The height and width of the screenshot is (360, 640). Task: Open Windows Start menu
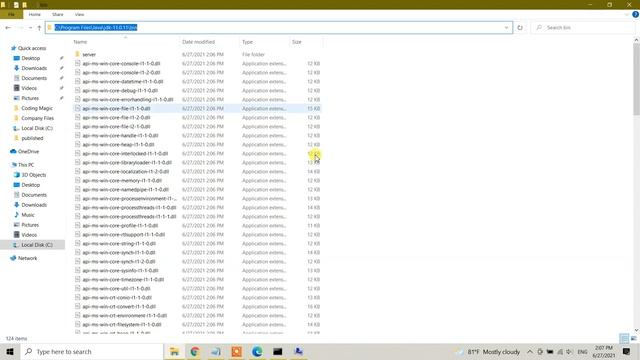point(10,351)
